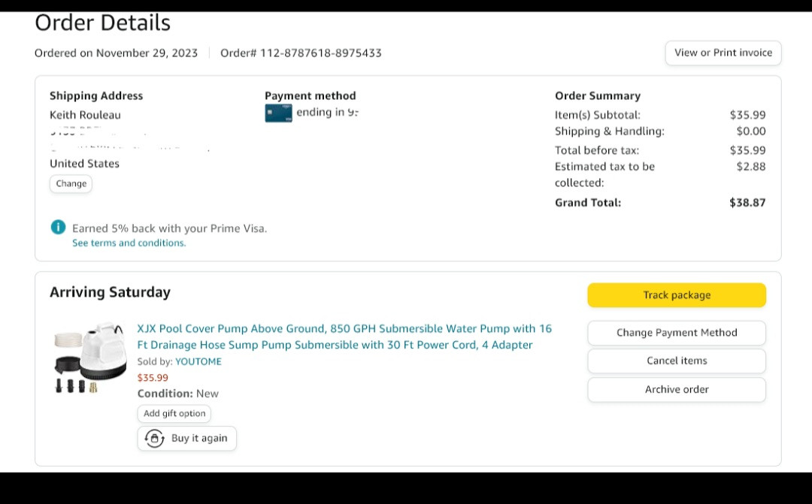Click the order number 112-8787618-8975433
The image size is (812, 504).
tap(320, 53)
